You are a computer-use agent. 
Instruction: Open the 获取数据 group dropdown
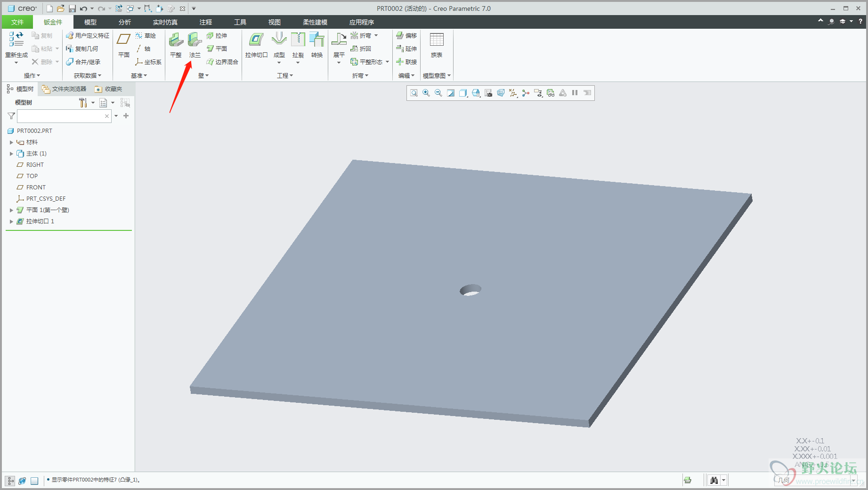(88, 75)
